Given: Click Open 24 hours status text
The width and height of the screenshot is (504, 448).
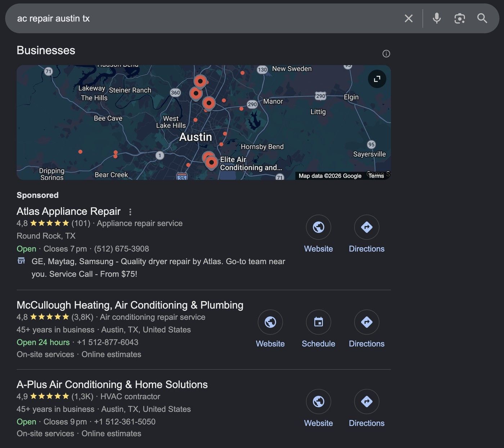Looking at the screenshot, I should pyautogui.click(x=43, y=342).
